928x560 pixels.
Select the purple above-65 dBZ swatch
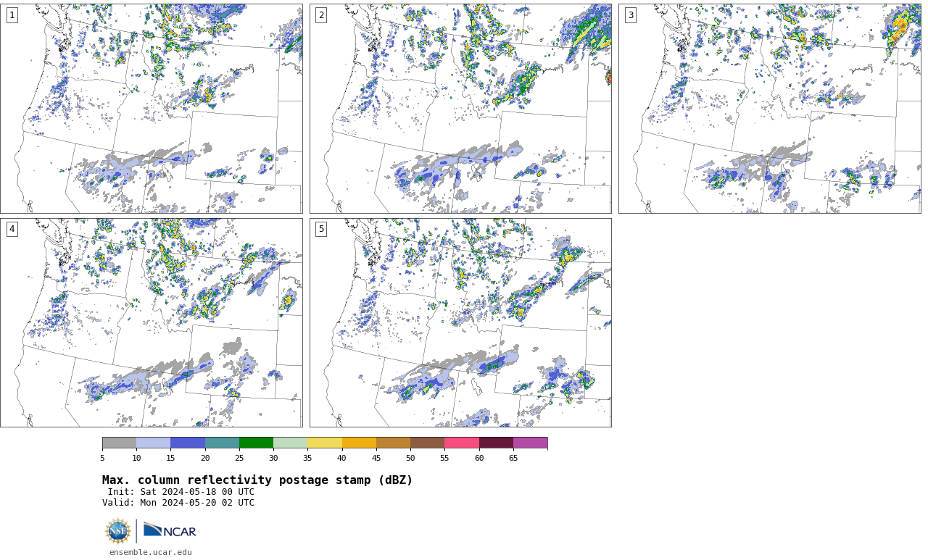click(530, 443)
